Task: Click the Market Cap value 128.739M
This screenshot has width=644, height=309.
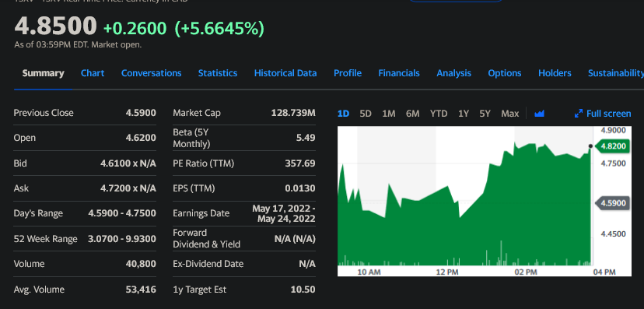Action: 293,113
